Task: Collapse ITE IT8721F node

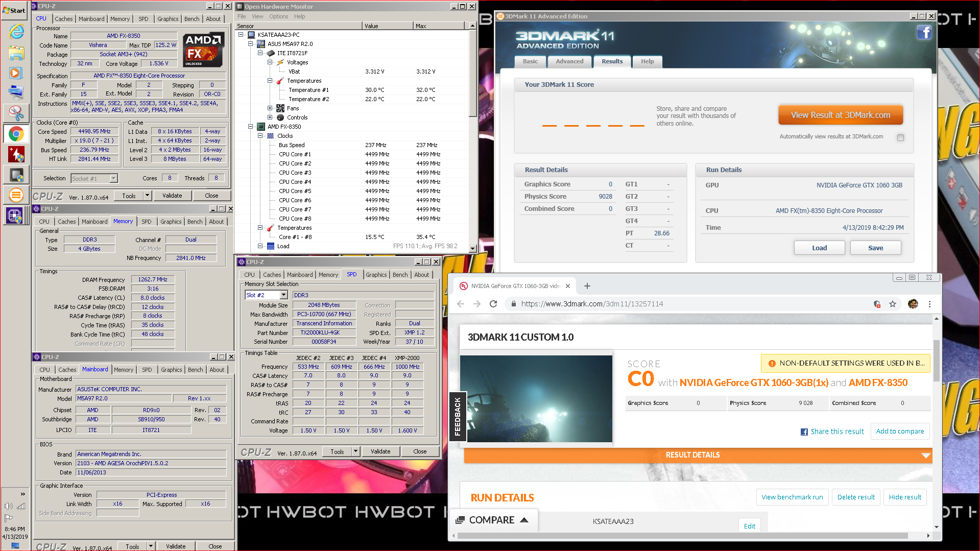Action: point(260,53)
